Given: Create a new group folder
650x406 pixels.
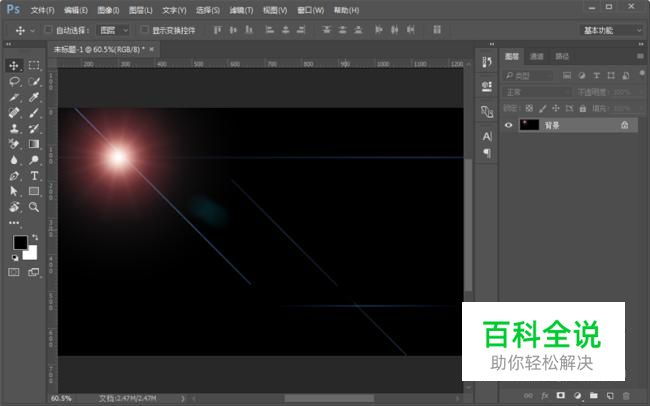Looking at the screenshot, I should 594,396.
